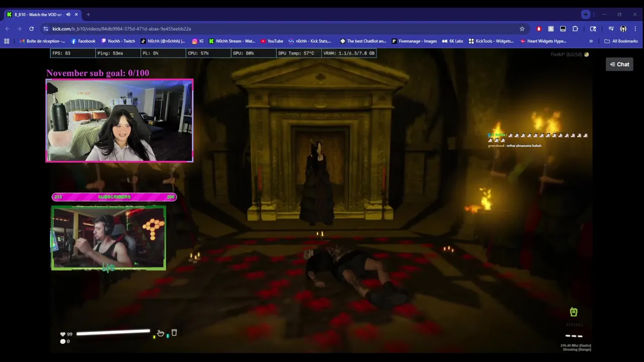The width and height of the screenshot is (644, 362).
Task: Click the white health bar in game HUD
Action: pyautogui.click(x=113, y=333)
